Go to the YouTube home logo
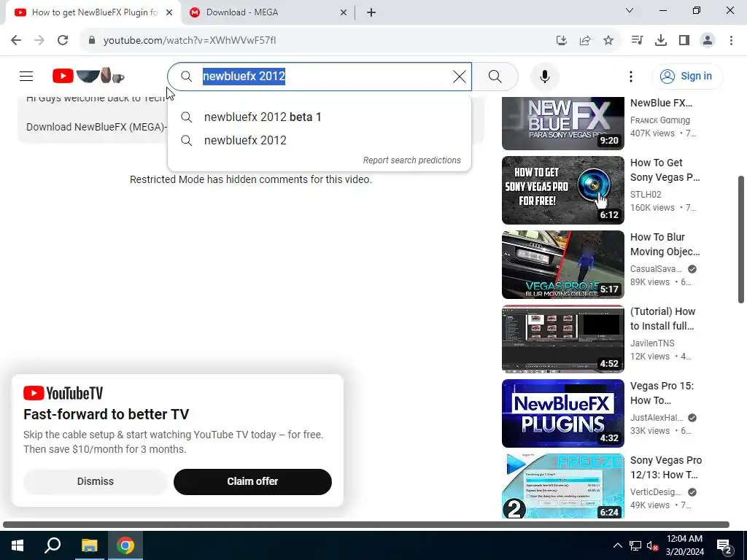 click(88, 76)
